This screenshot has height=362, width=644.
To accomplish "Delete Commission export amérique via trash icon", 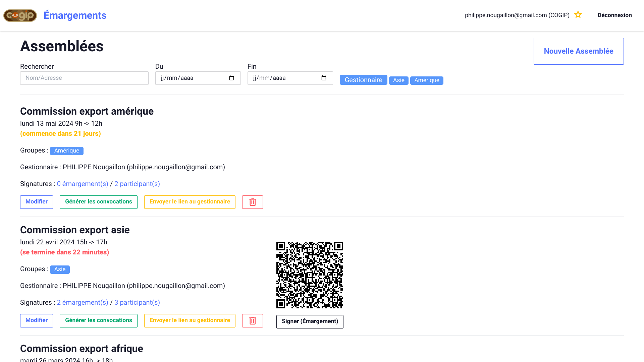I will click(x=252, y=202).
